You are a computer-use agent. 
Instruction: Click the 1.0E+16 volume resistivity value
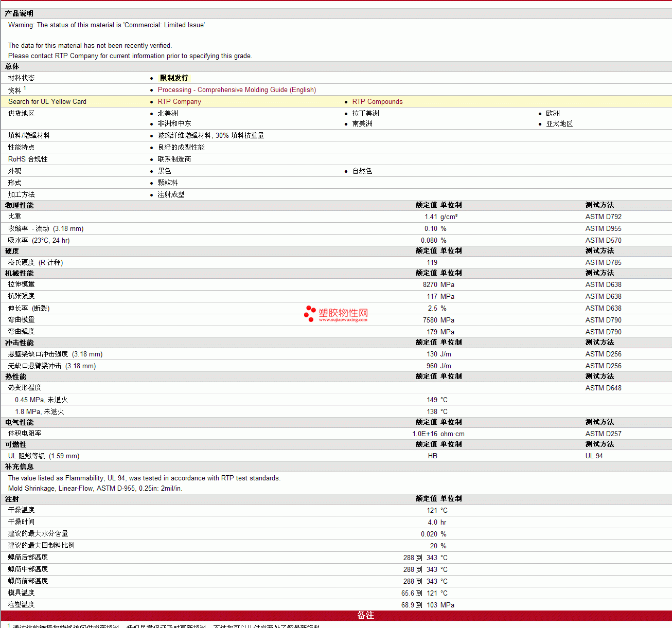point(425,434)
